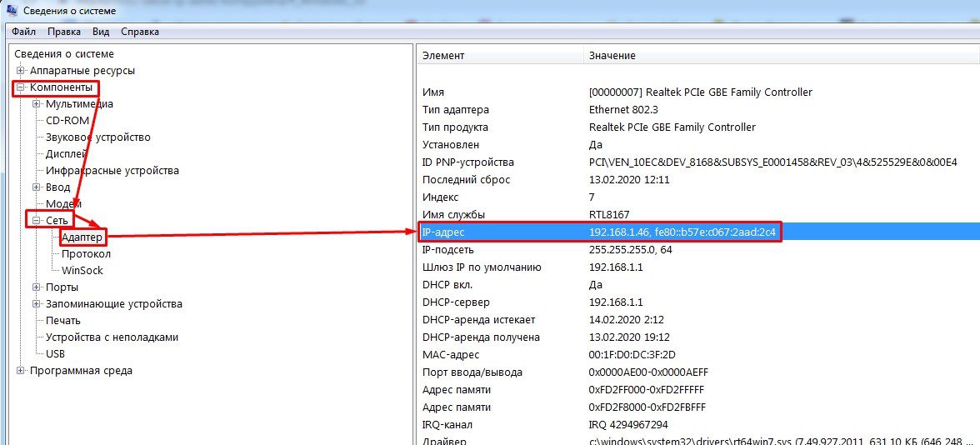The height and width of the screenshot is (445, 980).
Task: Open the Вид menu
Action: click(x=101, y=32)
